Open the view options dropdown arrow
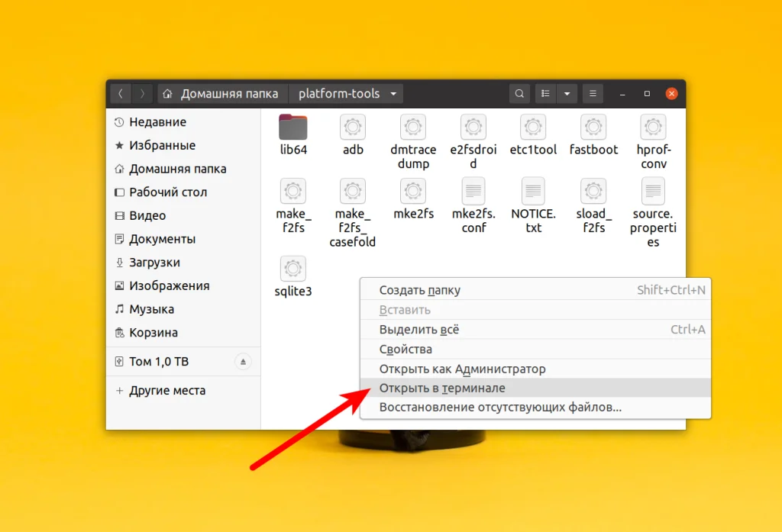This screenshot has height=532, width=782. click(566, 92)
